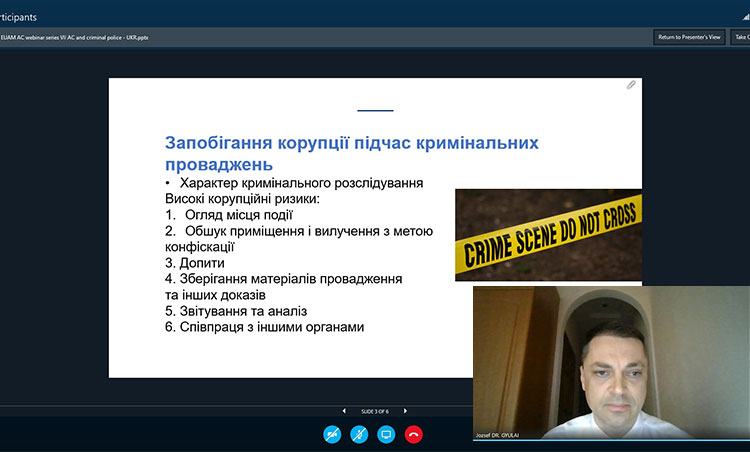This screenshot has width=750, height=452.
Task: Open the present screen sharing button
Action: 386,434
